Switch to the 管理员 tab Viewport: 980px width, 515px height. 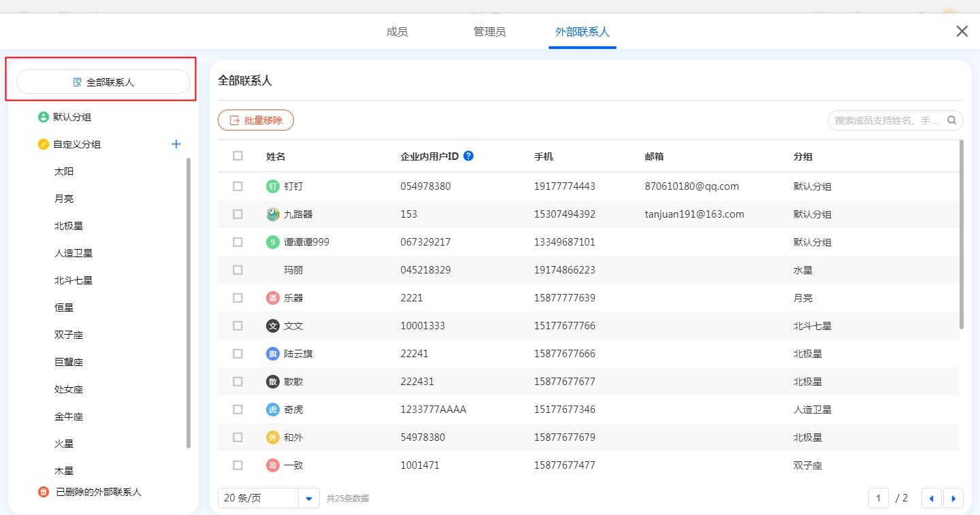[x=489, y=32]
